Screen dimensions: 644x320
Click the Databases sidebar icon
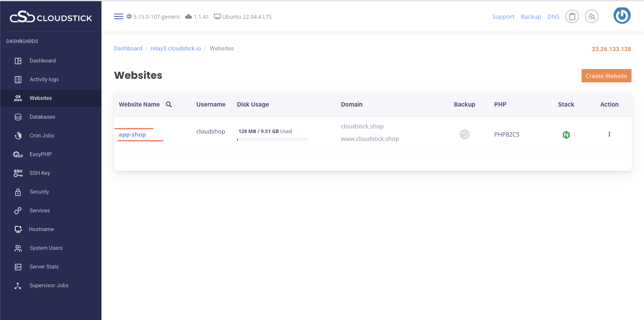(18, 117)
